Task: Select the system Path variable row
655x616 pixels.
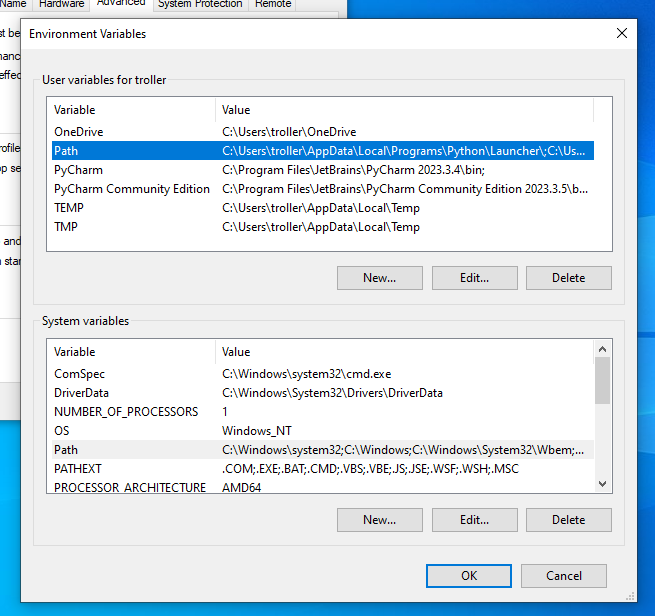Action: click(x=66, y=450)
